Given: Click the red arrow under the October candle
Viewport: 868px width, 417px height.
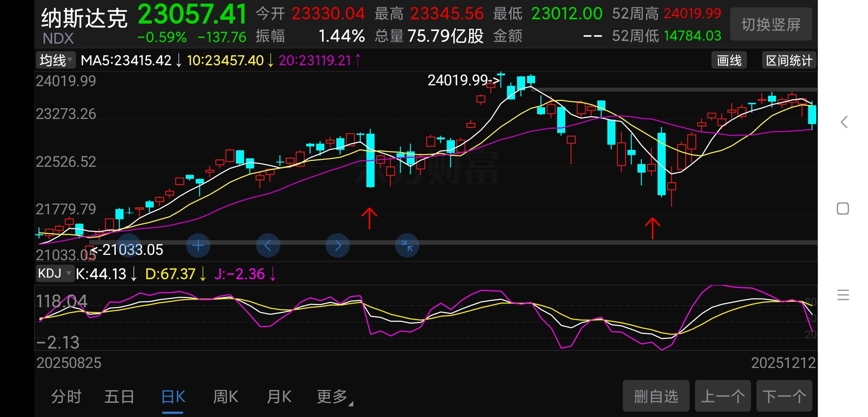Looking at the screenshot, I should (x=369, y=219).
